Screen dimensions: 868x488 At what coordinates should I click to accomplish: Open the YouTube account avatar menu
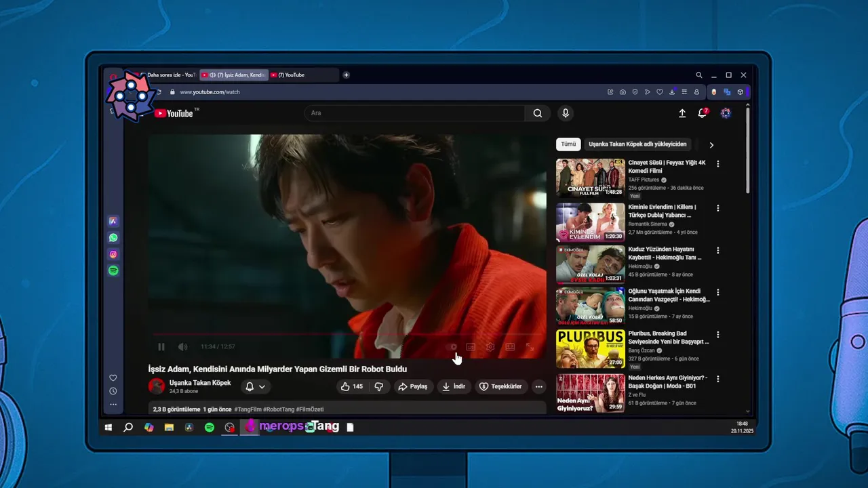click(x=726, y=113)
